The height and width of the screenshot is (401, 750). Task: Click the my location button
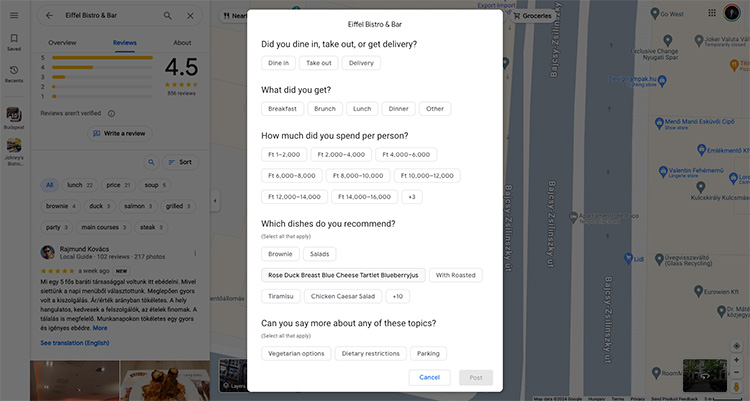737,345
